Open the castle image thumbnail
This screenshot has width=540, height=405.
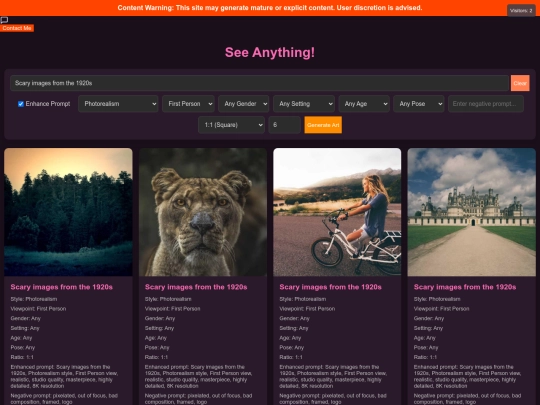click(x=471, y=212)
